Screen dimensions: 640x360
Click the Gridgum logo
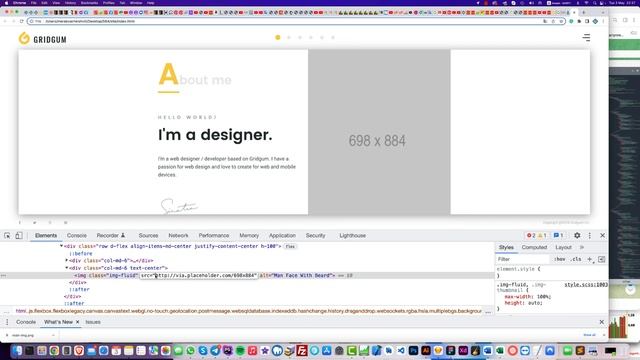[x=42, y=39]
